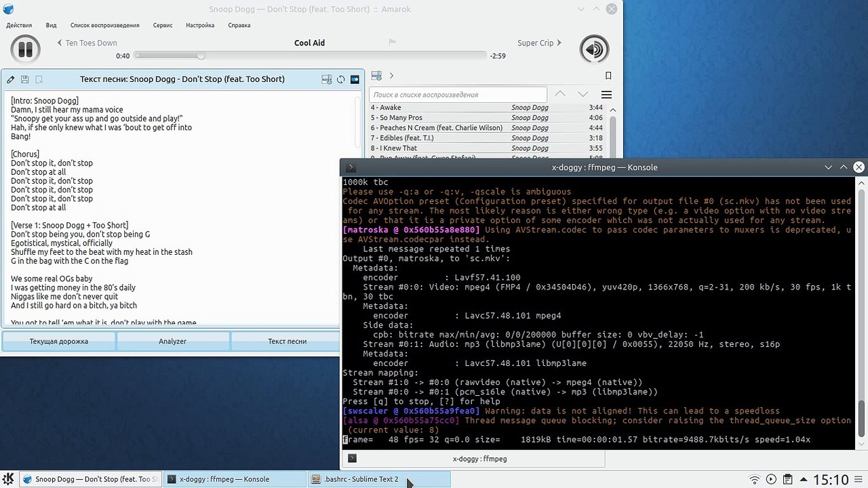Expand the playlist breadcrumb chevron
Image resolution: width=868 pixels, height=488 pixels.
[x=391, y=76]
